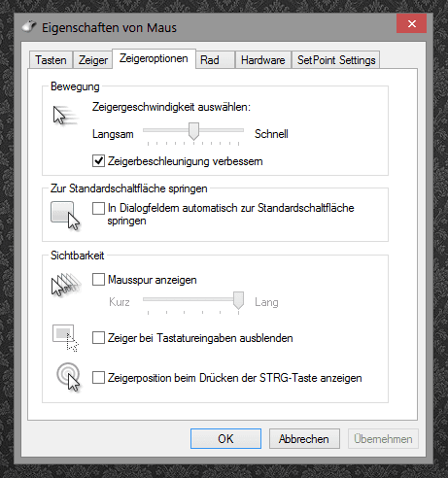Click the pointer speed motion icon

(x=66, y=116)
